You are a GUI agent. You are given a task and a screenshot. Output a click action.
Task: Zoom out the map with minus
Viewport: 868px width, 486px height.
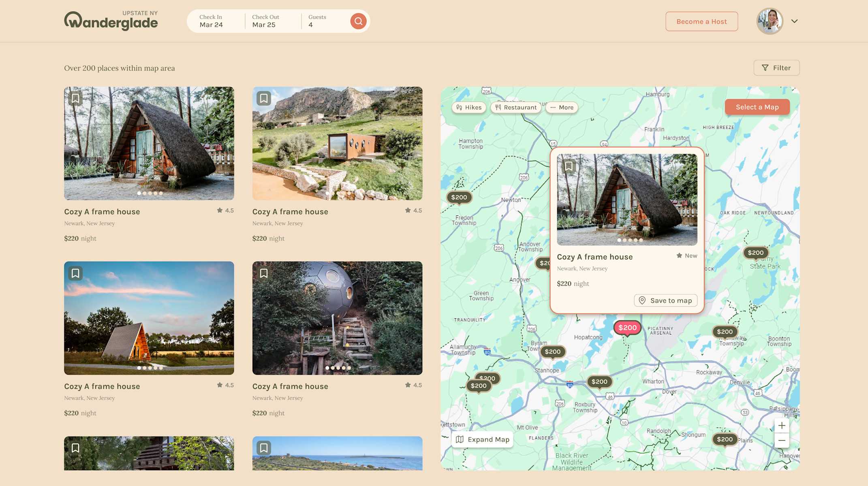click(x=782, y=441)
